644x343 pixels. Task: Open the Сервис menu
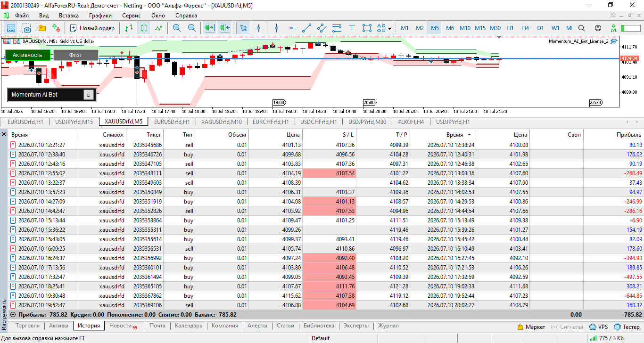coord(131,15)
